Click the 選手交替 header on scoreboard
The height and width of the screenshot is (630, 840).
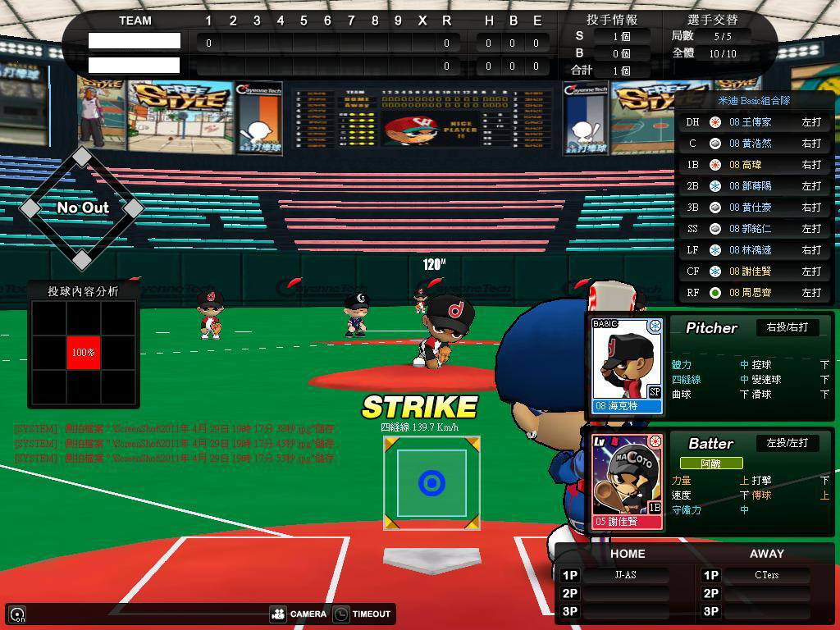point(713,20)
